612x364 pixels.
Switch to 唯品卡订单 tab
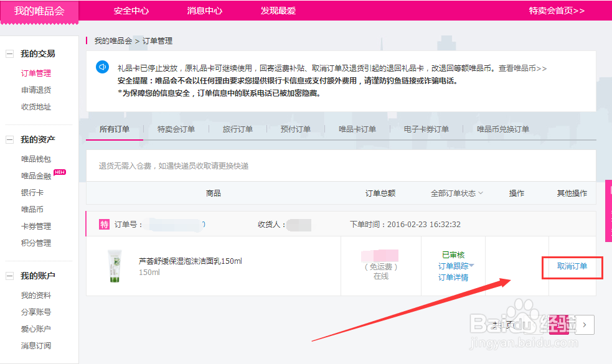(x=357, y=129)
